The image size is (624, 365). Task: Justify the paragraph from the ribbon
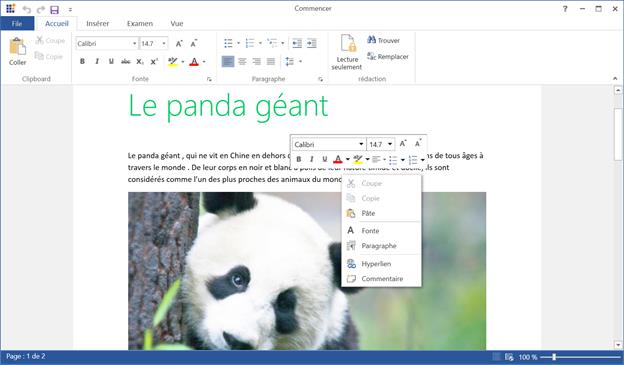click(271, 61)
